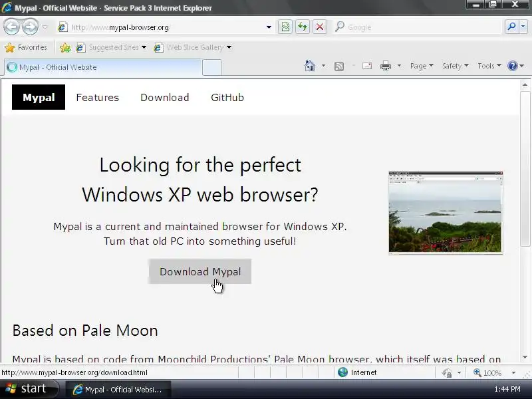Click the Help question mark icon
Image resolution: width=532 pixels, height=399 pixels.
click(512, 66)
